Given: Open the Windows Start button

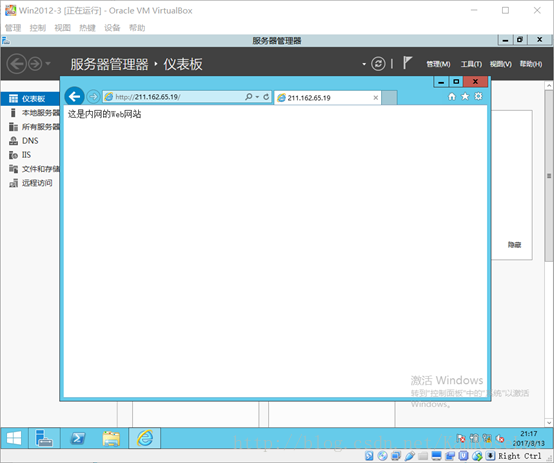Looking at the screenshot, I should point(14,438).
